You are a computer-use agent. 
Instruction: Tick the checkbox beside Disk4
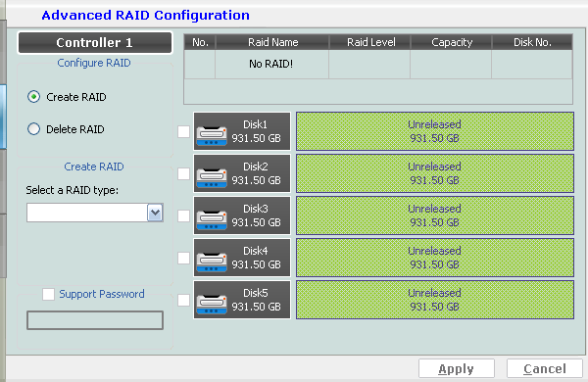tap(184, 258)
